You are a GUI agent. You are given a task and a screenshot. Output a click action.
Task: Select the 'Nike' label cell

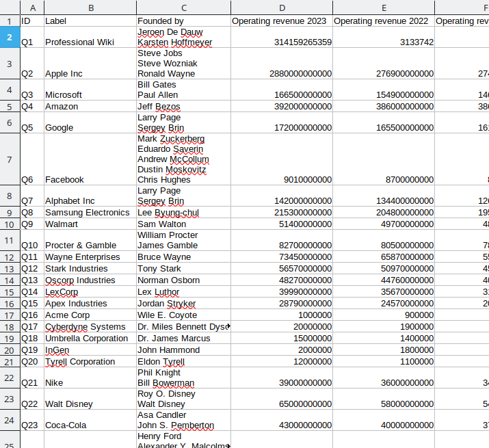point(90,378)
